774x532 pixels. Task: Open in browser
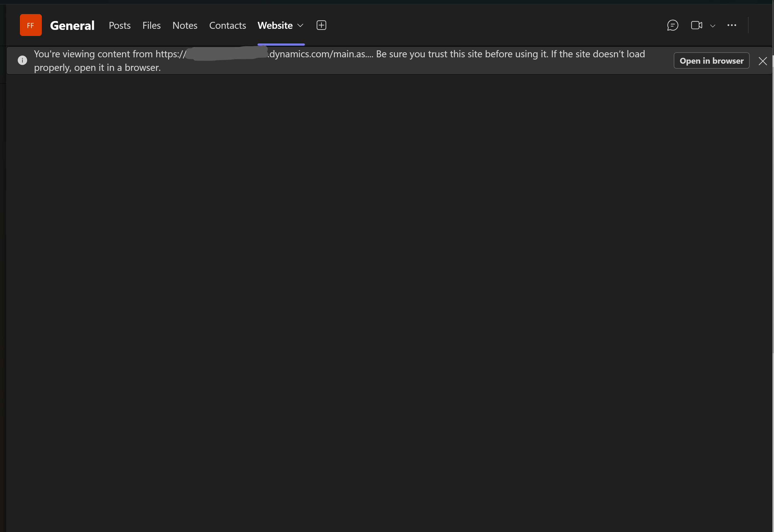tap(711, 60)
